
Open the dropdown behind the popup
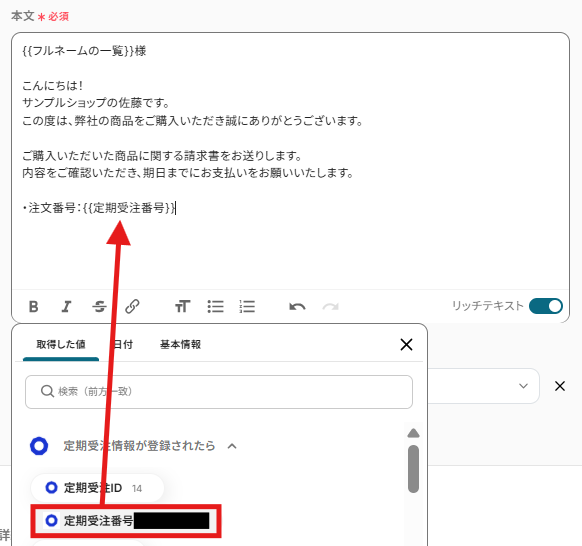(523, 386)
